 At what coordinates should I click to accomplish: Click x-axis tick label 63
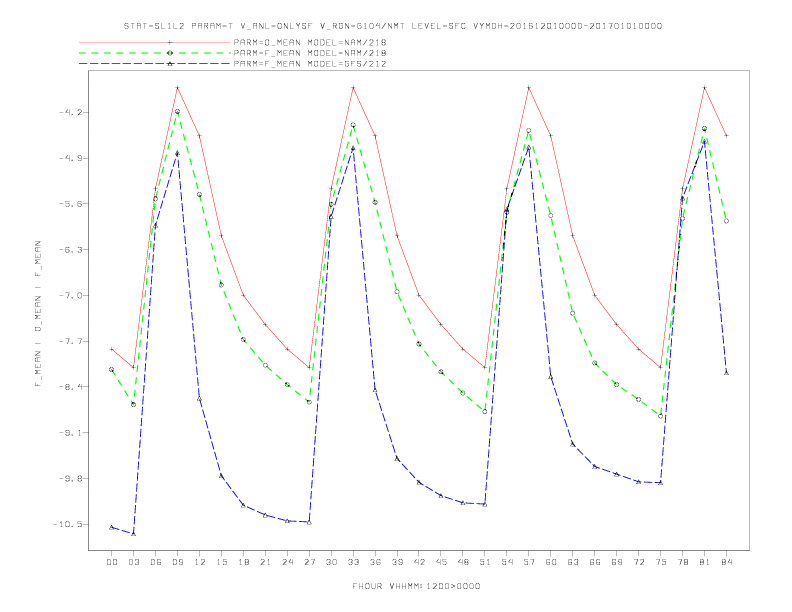click(x=573, y=562)
